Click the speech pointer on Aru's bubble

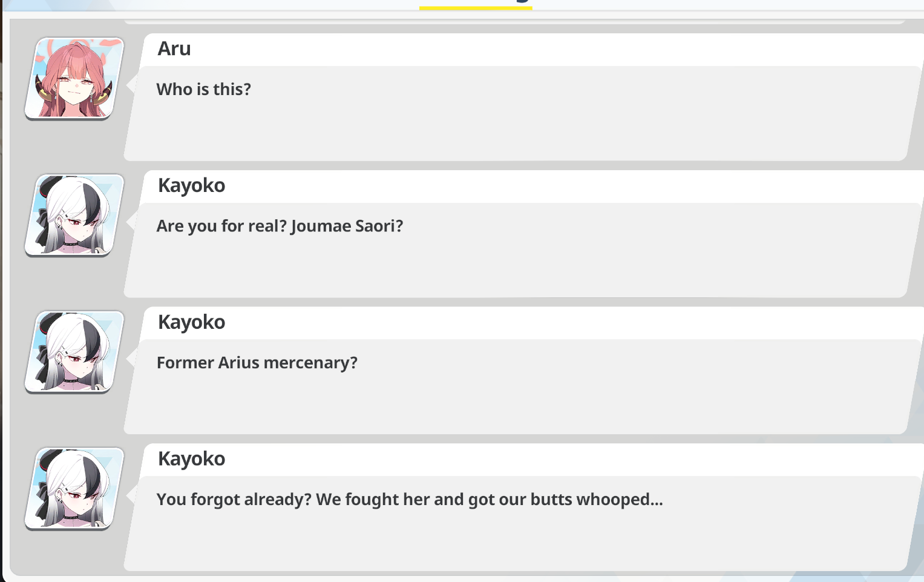[x=130, y=85]
